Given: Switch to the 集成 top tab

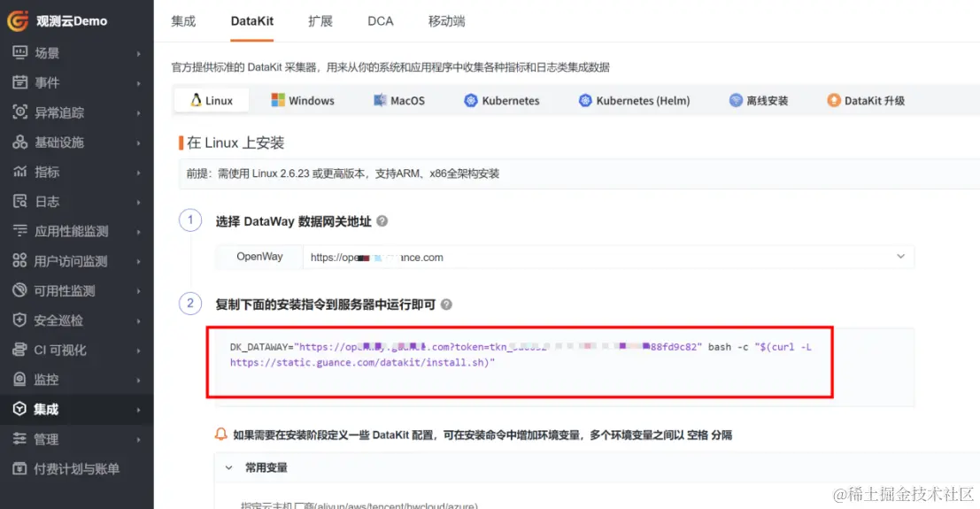Looking at the screenshot, I should pyautogui.click(x=183, y=21).
